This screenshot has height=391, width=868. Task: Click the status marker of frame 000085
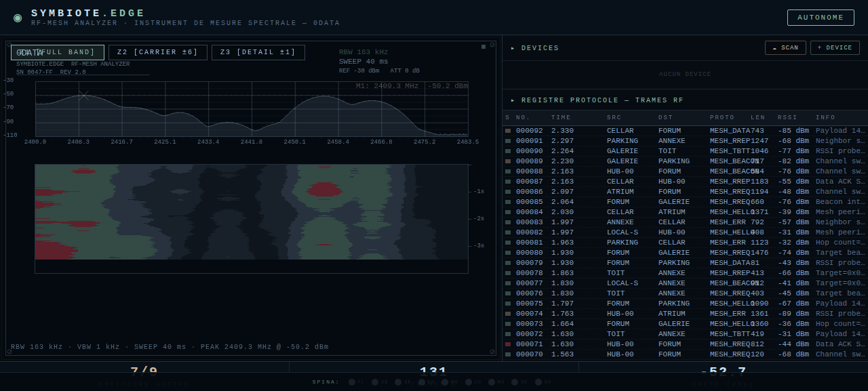click(508, 202)
